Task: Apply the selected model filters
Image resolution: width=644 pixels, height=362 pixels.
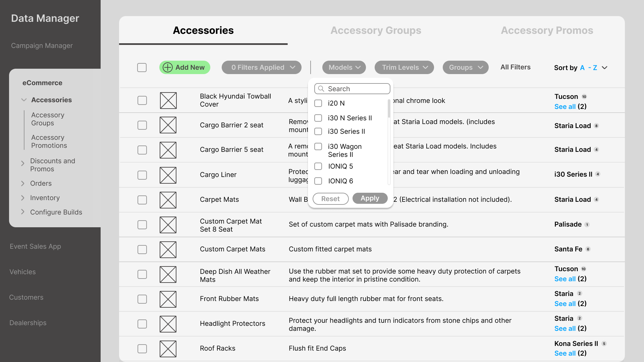Action: [370, 198]
